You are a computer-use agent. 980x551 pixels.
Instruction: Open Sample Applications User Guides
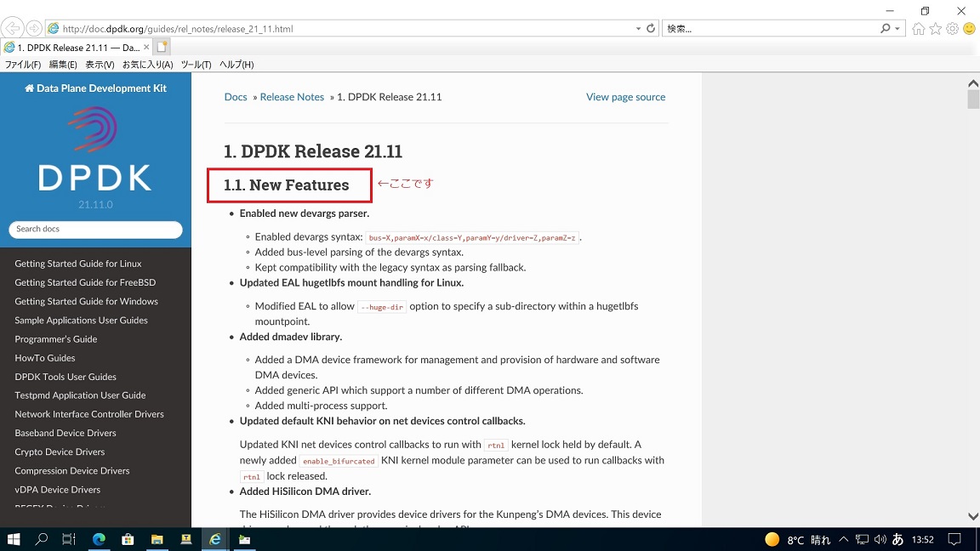click(82, 320)
